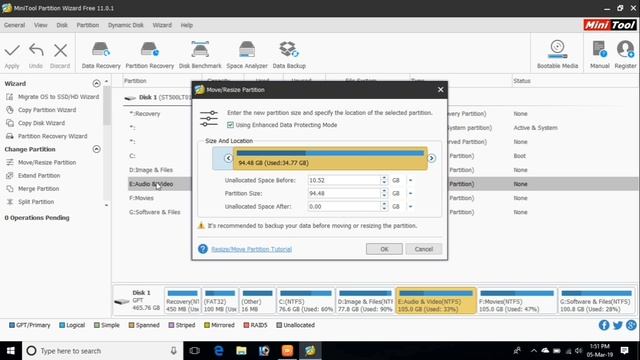The width and height of the screenshot is (640, 360).
Task: Select Merge Partition in sidebar
Action: pos(38,189)
